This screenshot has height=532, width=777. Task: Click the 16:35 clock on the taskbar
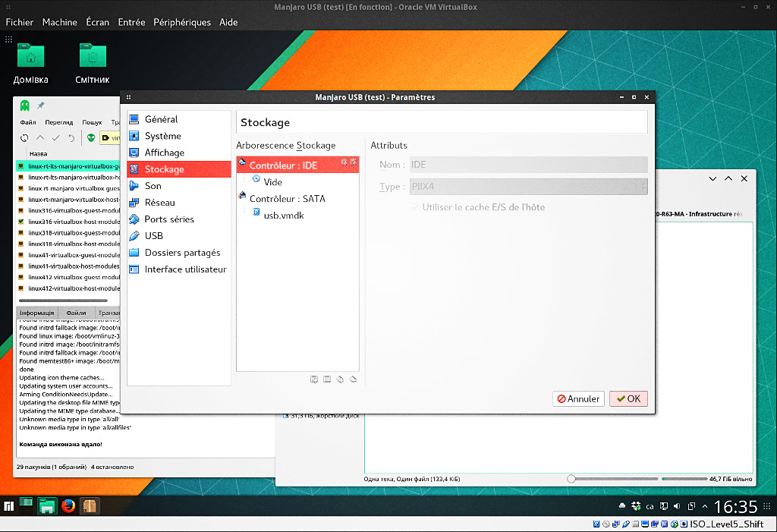point(735,506)
